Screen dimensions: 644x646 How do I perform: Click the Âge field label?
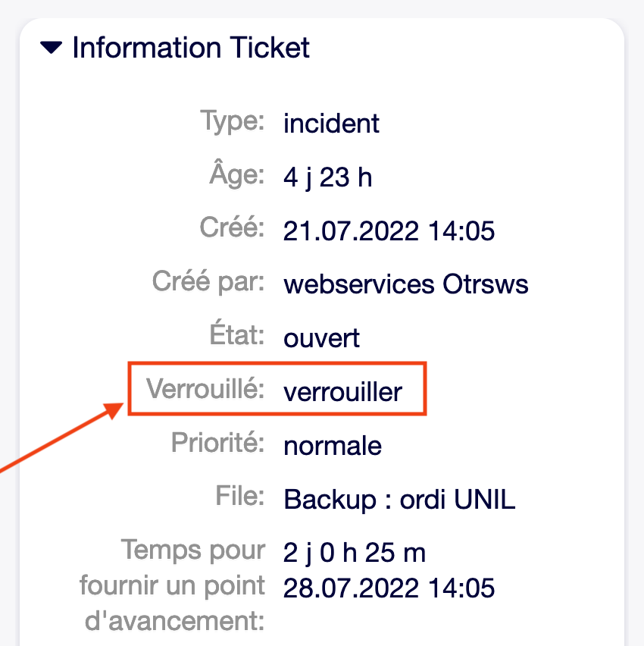(236, 176)
